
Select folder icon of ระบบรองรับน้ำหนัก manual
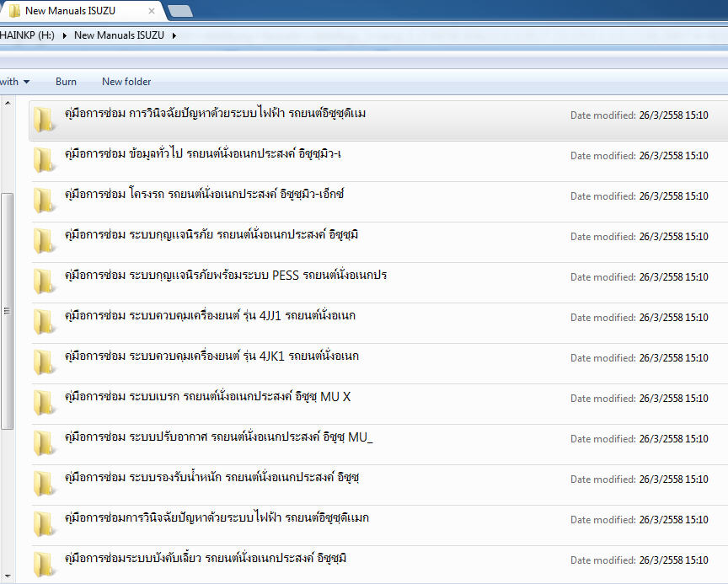point(44,483)
